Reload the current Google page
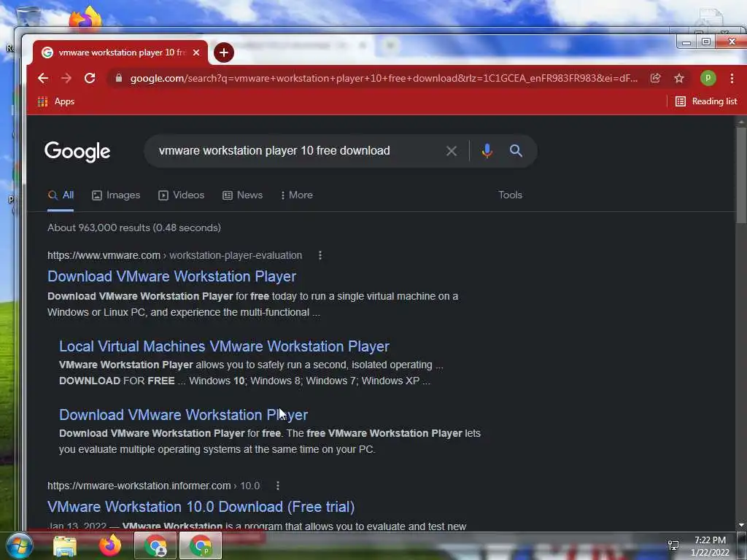The height and width of the screenshot is (560, 747). click(90, 78)
